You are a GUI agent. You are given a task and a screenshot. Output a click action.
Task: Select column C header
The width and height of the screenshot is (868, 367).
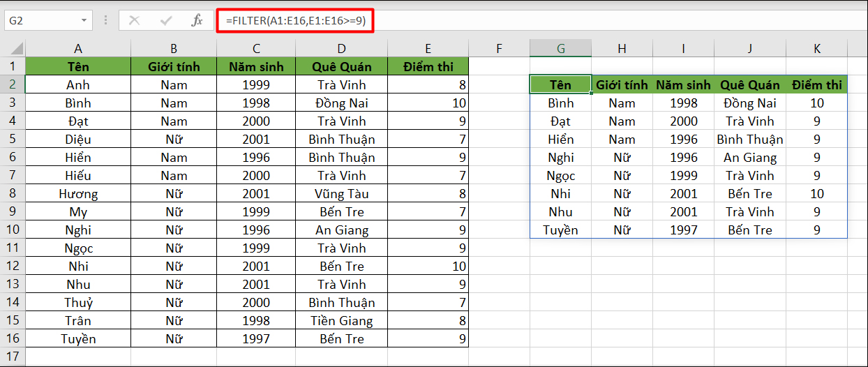pyautogui.click(x=256, y=48)
